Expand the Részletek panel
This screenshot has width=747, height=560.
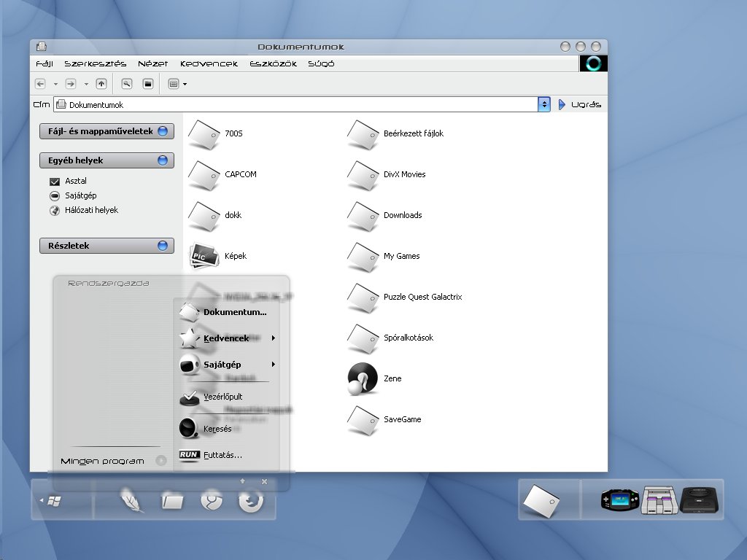pyautogui.click(x=163, y=246)
